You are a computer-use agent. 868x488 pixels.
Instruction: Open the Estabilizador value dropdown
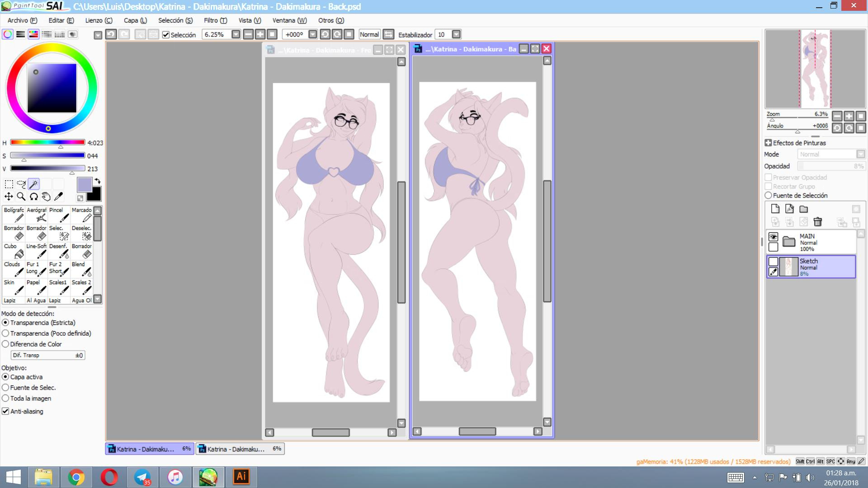click(456, 34)
